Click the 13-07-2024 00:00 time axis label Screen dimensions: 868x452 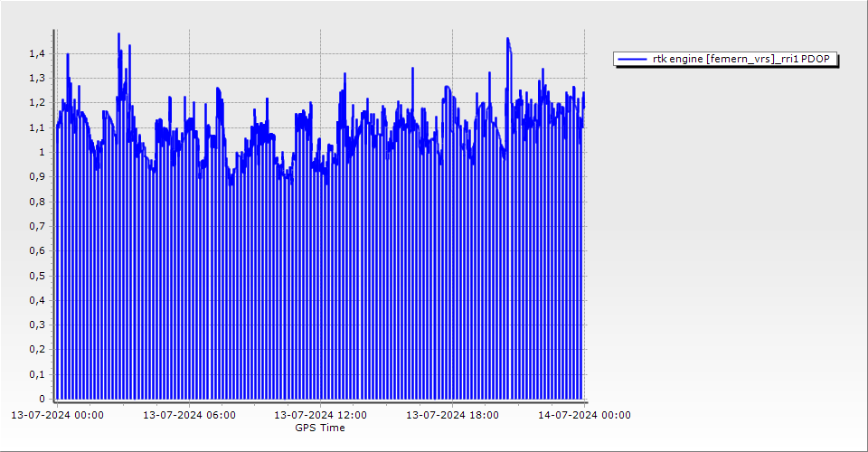point(57,415)
